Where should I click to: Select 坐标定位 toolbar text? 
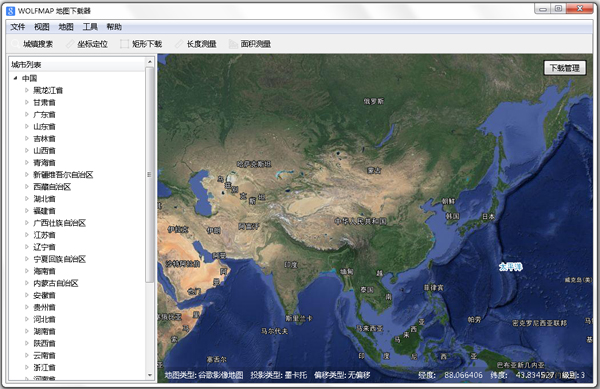click(x=92, y=44)
